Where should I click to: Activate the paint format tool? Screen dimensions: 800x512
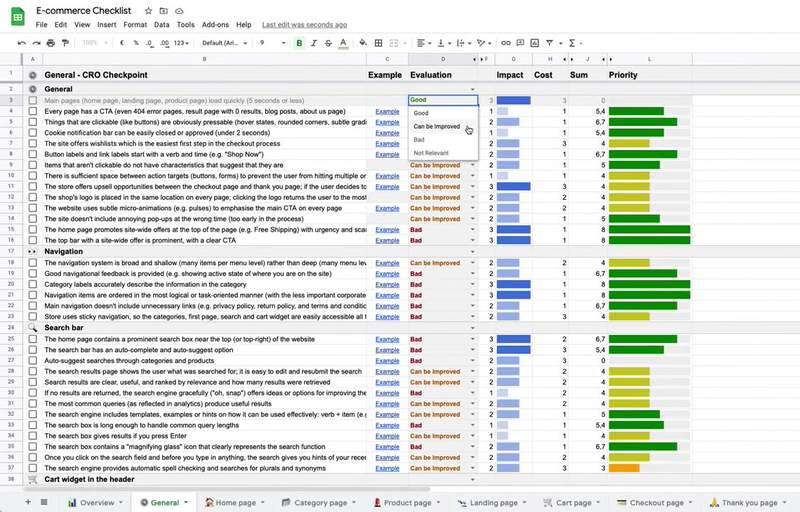pyautogui.click(x=65, y=43)
